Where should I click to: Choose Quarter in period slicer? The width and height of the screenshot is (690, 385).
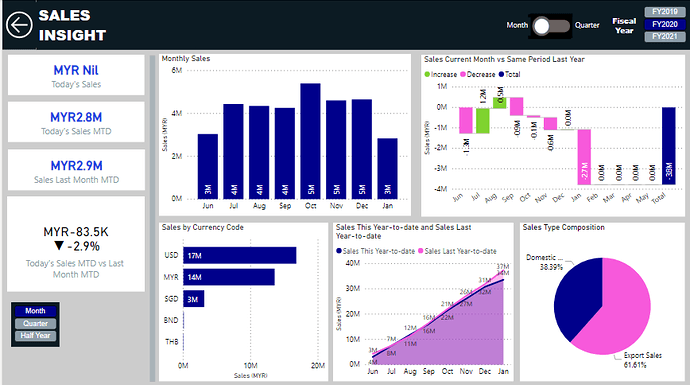point(35,323)
